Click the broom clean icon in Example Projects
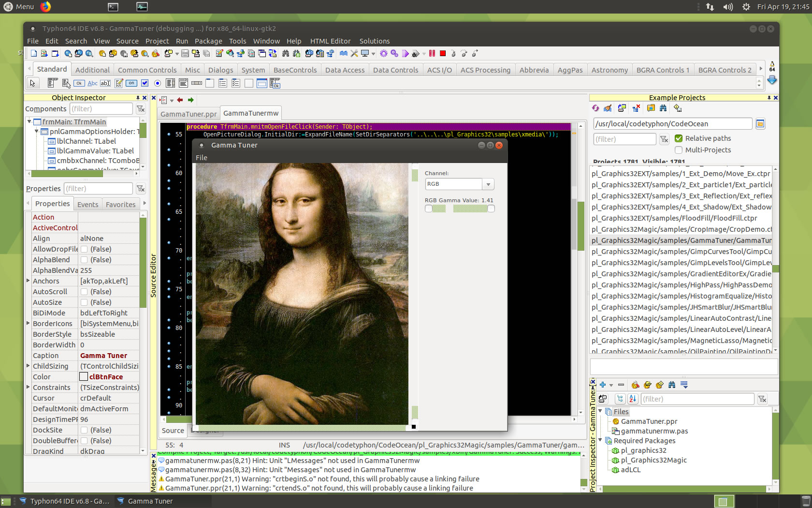812x508 pixels. coord(608,108)
